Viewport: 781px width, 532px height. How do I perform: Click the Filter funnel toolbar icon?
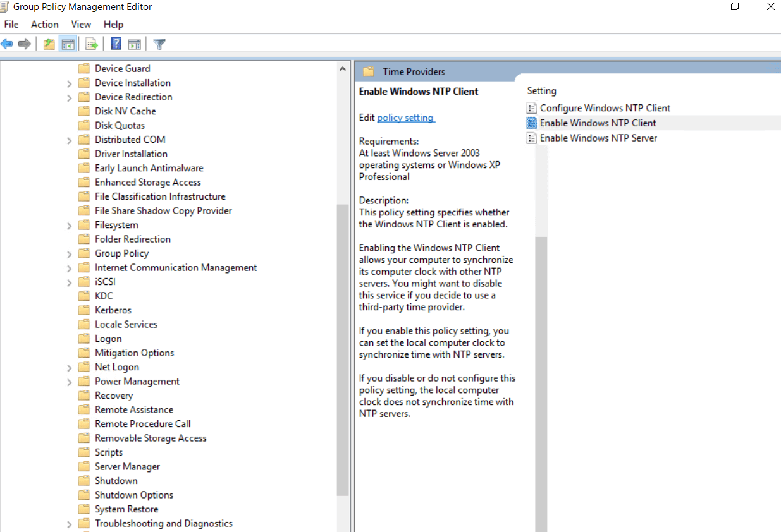pos(159,44)
